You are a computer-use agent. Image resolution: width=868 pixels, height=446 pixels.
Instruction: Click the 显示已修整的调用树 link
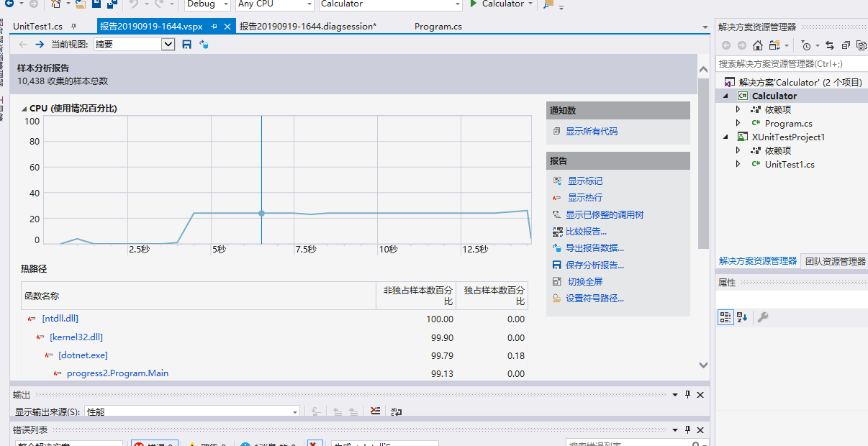(605, 214)
